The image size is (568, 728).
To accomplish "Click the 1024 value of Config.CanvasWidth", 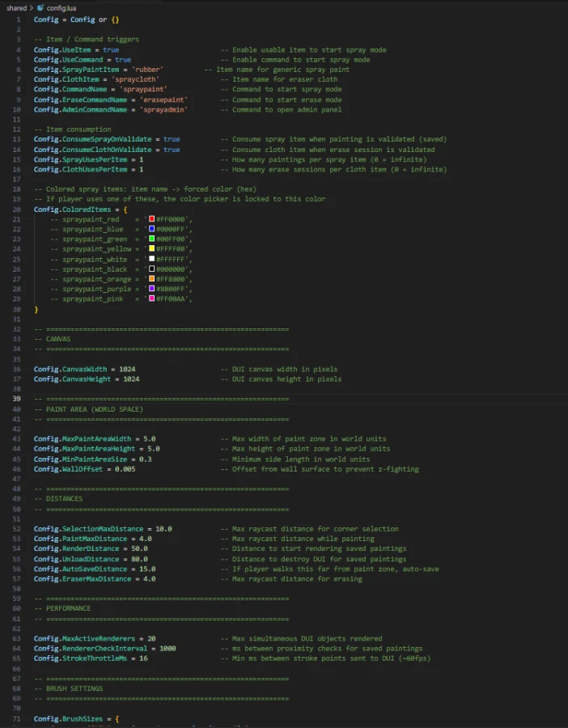I will (x=127, y=369).
